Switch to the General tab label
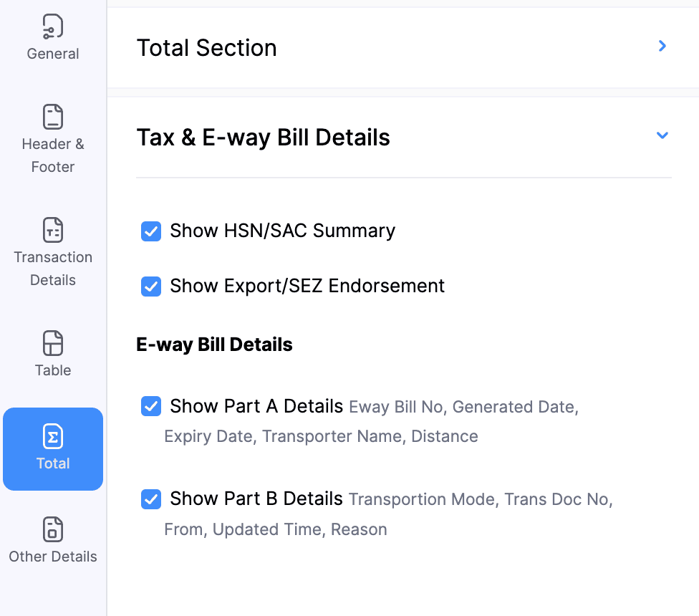Screen dimensions: 699x616 53,54
